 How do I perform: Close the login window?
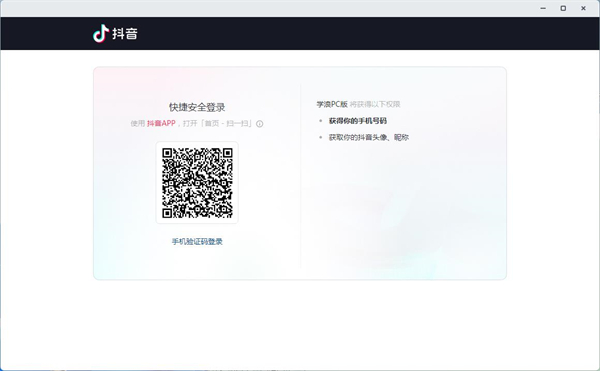point(583,8)
